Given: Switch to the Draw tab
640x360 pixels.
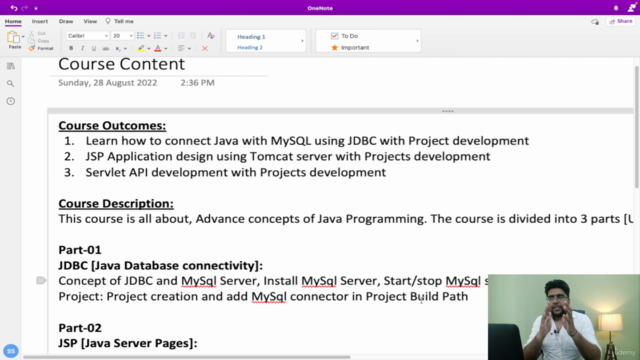Looking at the screenshot, I should (x=66, y=21).
